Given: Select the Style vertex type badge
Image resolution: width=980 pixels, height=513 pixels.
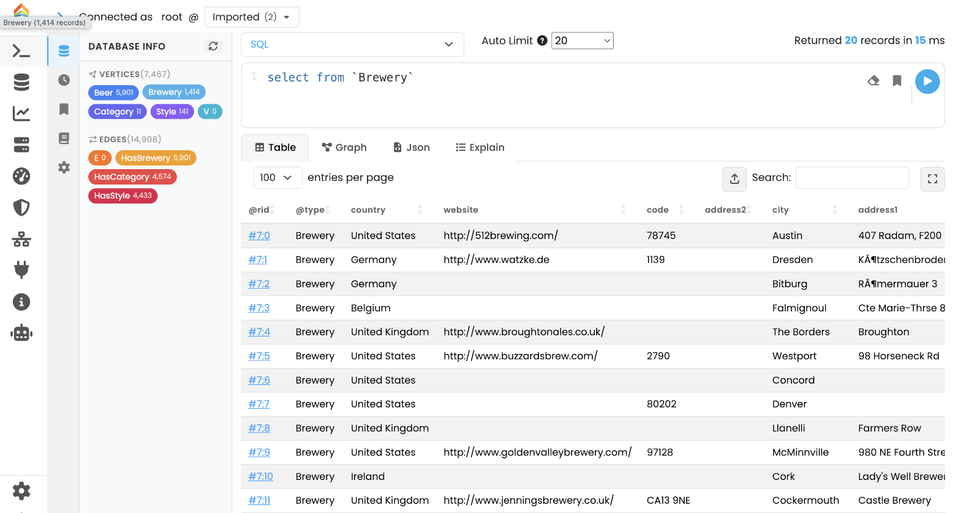Looking at the screenshot, I should point(172,112).
